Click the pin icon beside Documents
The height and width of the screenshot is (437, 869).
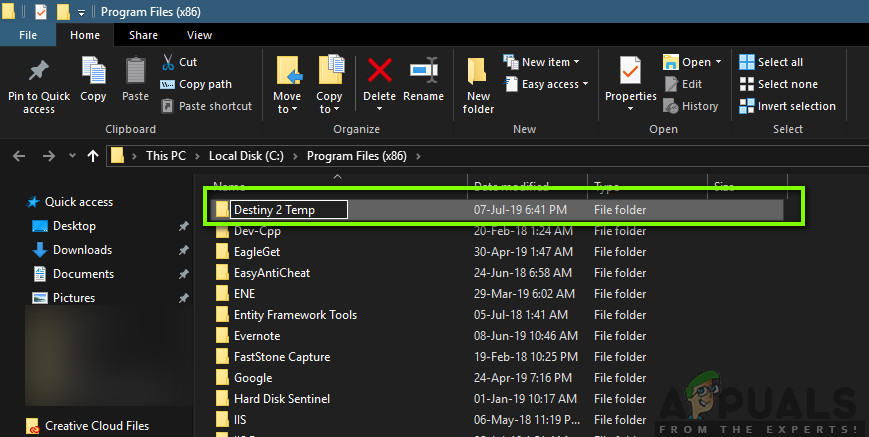[x=183, y=274]
